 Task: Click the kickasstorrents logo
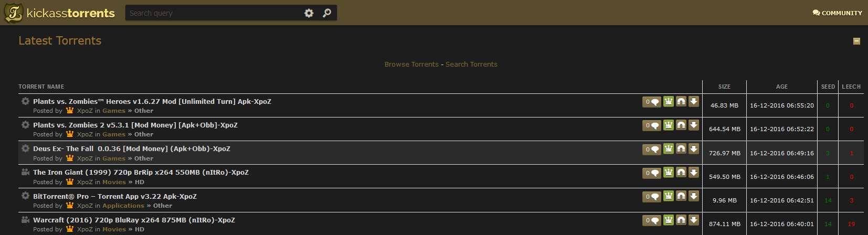60,13
